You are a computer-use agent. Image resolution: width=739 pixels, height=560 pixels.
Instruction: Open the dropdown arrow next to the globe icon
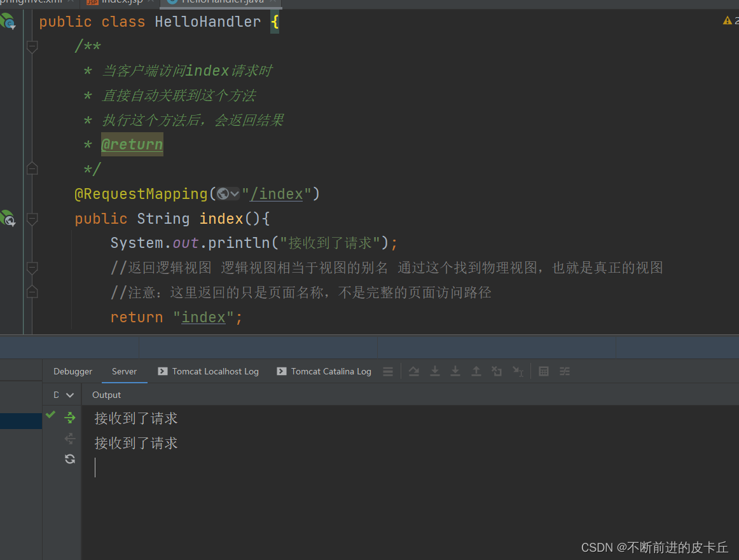pos(235,194)
